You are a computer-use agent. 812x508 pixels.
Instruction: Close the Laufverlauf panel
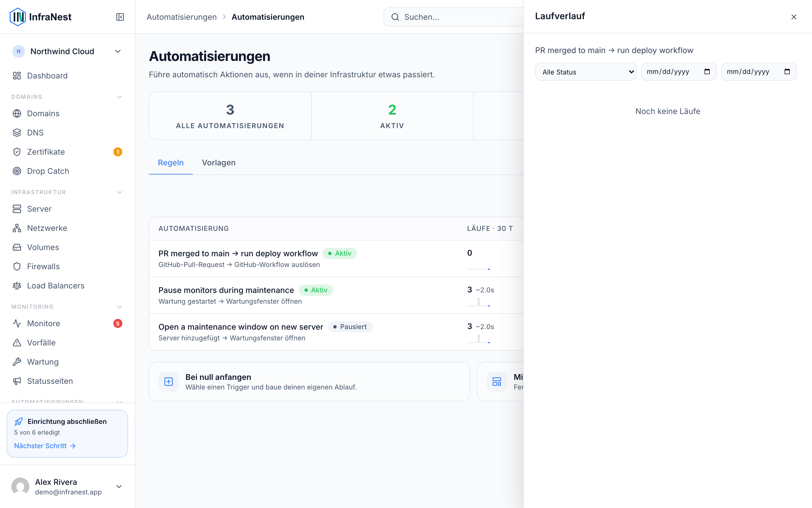(794, 17)
